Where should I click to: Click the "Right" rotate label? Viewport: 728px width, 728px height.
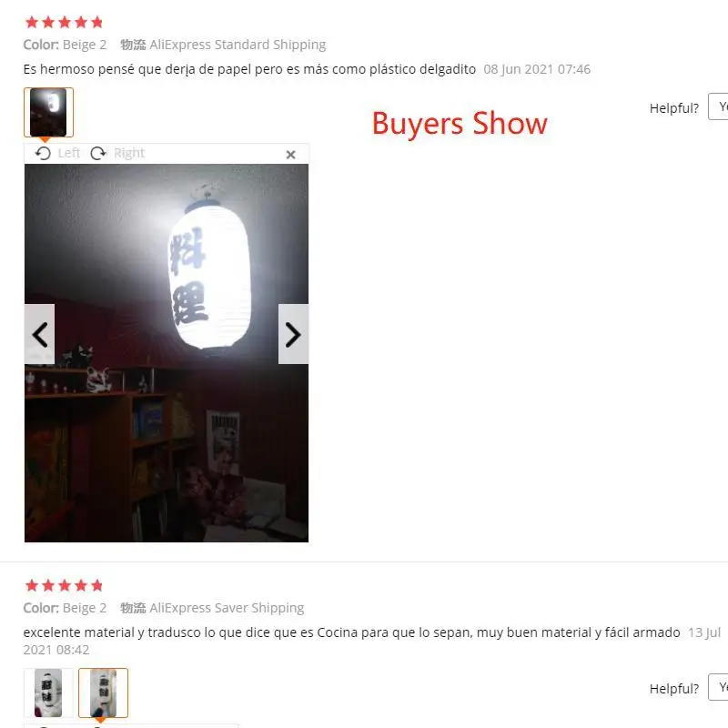click(129, 153)
